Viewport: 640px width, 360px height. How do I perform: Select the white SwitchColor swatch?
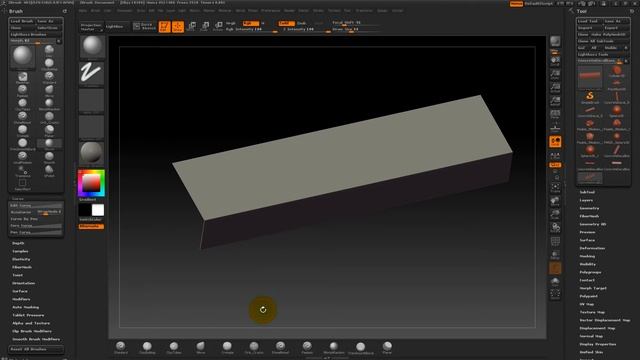click(x=98, y=210)
